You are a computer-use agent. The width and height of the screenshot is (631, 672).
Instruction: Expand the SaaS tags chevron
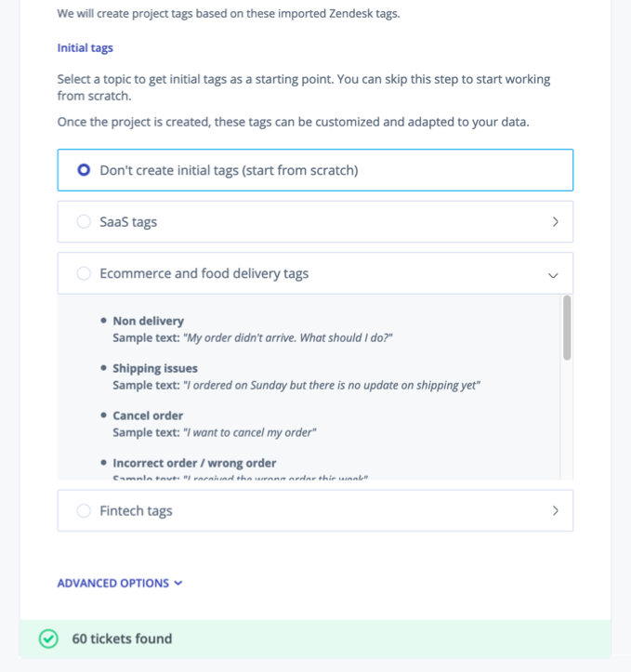coord(555,222)
